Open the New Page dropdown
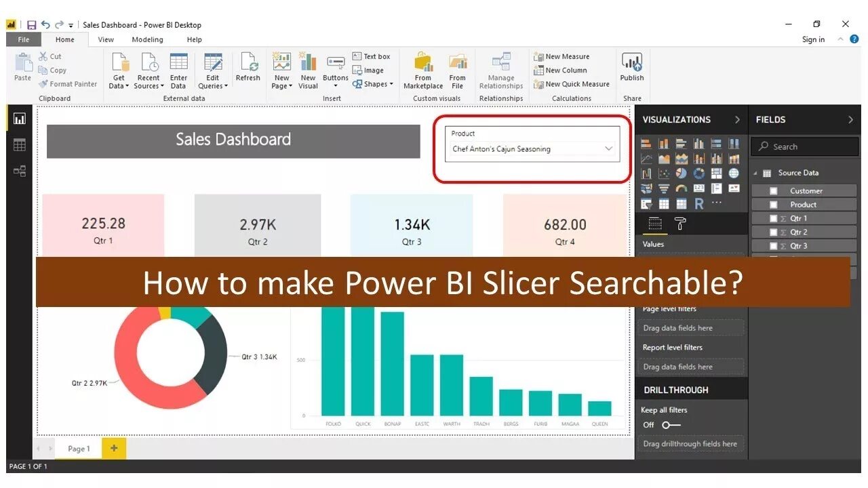This screenshot has width=868, height=488. pos(281,73)
